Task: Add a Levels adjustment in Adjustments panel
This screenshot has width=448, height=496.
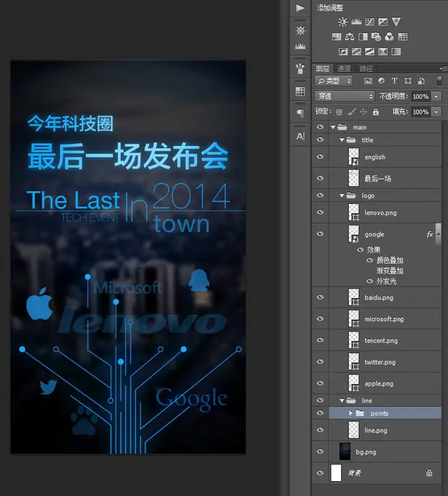Action: (x=356, y=22)
